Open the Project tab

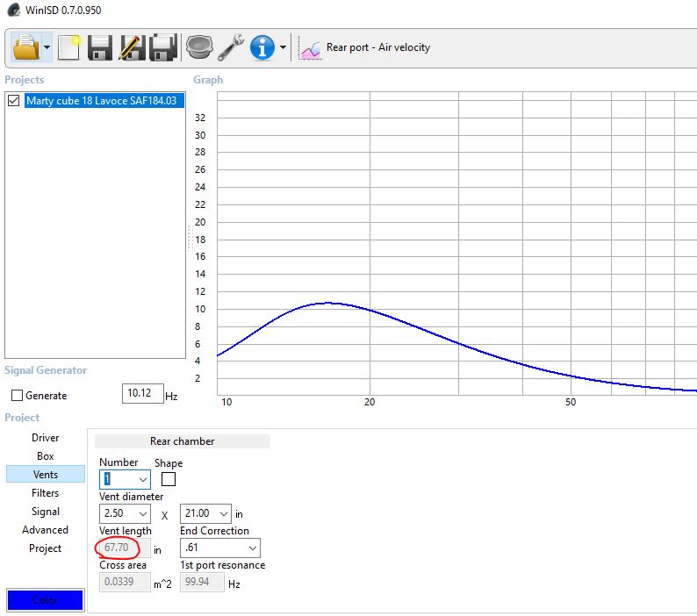(46, 548)
